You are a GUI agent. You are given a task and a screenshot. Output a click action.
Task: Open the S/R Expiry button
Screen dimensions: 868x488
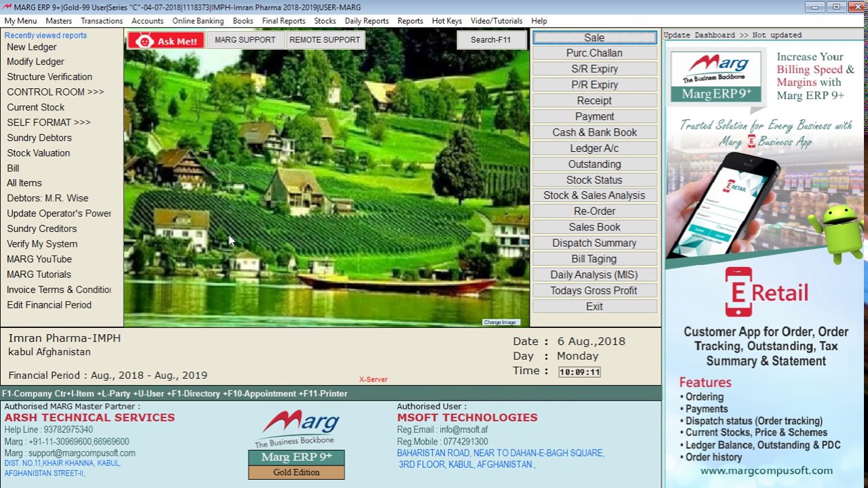(595, 69)
